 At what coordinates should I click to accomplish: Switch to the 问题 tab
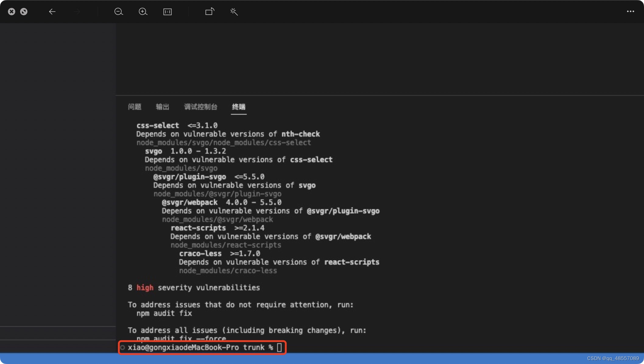coord(134,107)
